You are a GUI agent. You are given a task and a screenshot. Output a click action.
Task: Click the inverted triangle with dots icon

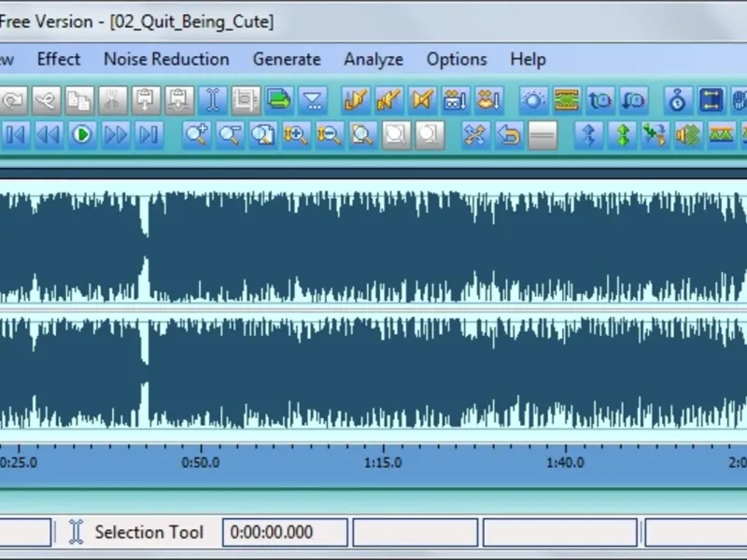tap(313, 101)
